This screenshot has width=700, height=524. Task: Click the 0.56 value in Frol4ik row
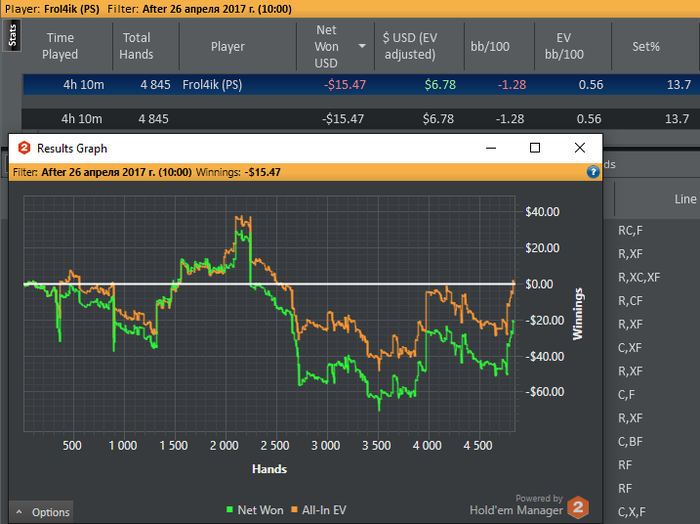tap(591, 85)
